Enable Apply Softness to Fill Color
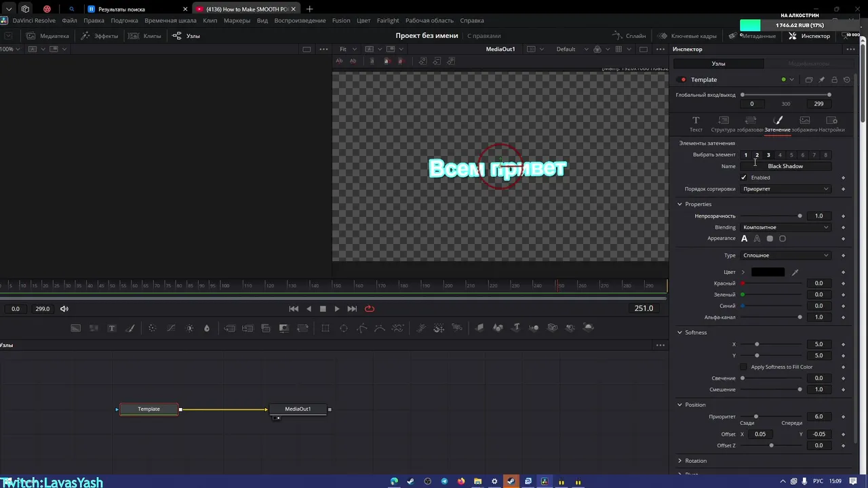 pyautogui.click(x=744, y=367)
